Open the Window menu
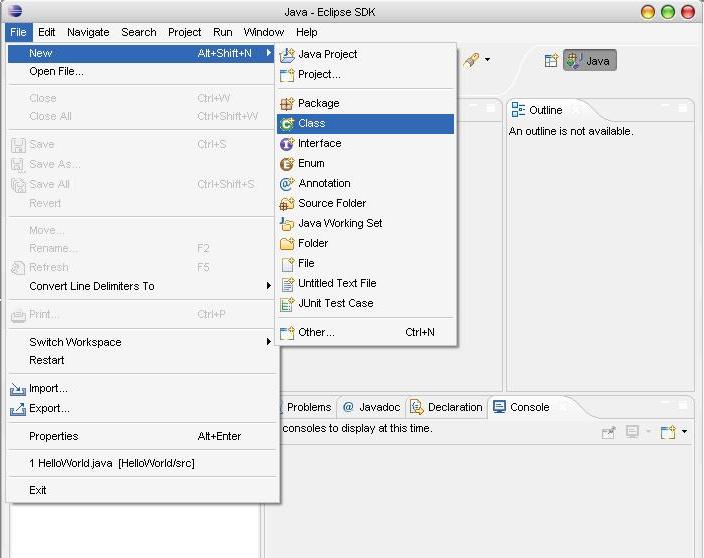The width and height of the screenshot is (704, 558). point(264,32)
